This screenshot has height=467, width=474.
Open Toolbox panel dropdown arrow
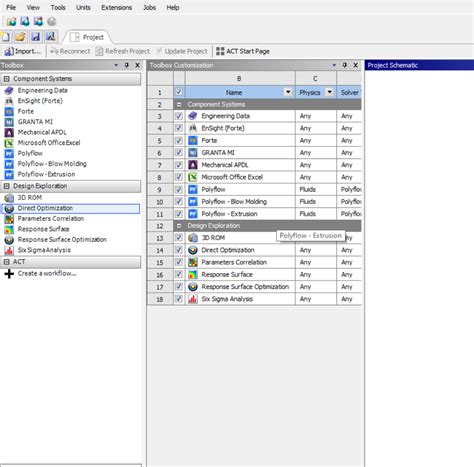(x=116, y=65)
